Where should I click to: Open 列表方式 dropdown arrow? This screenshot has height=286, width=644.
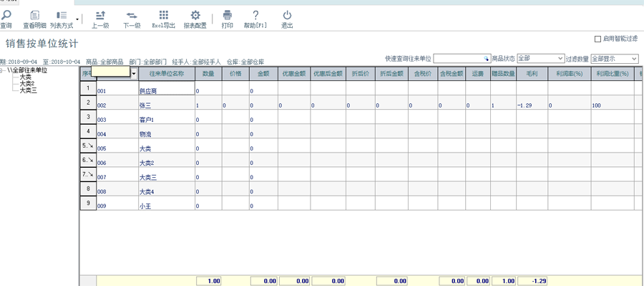77,19
